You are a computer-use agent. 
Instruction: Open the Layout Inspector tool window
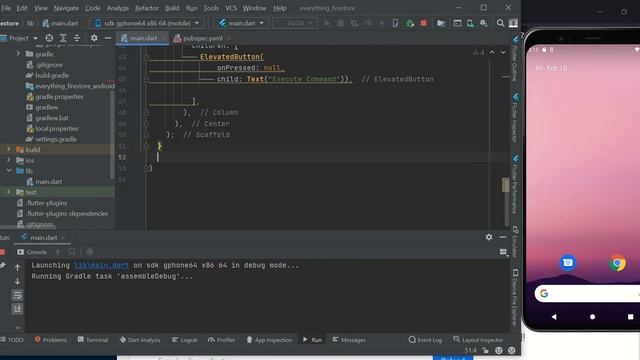pyautogui.click(x=478, y=340)
